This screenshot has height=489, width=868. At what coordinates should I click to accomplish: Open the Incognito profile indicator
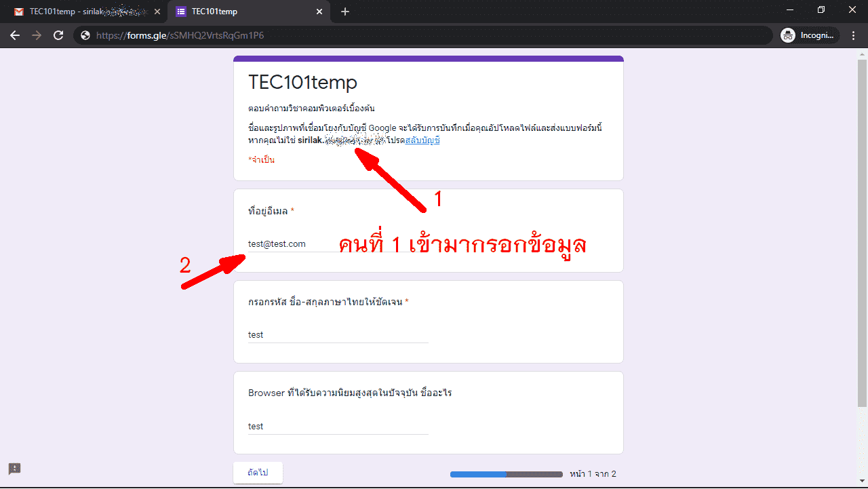pos(809,35)
